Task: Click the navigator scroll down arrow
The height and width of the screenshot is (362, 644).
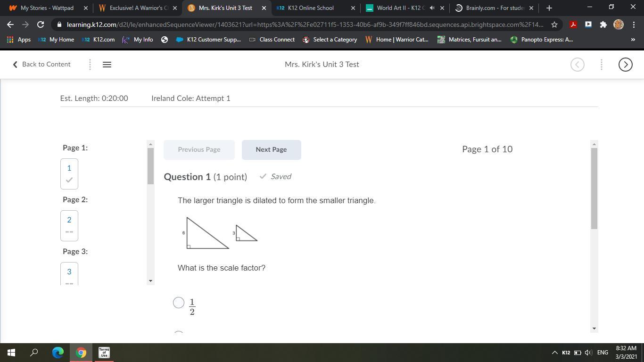Action: [151, 281]
